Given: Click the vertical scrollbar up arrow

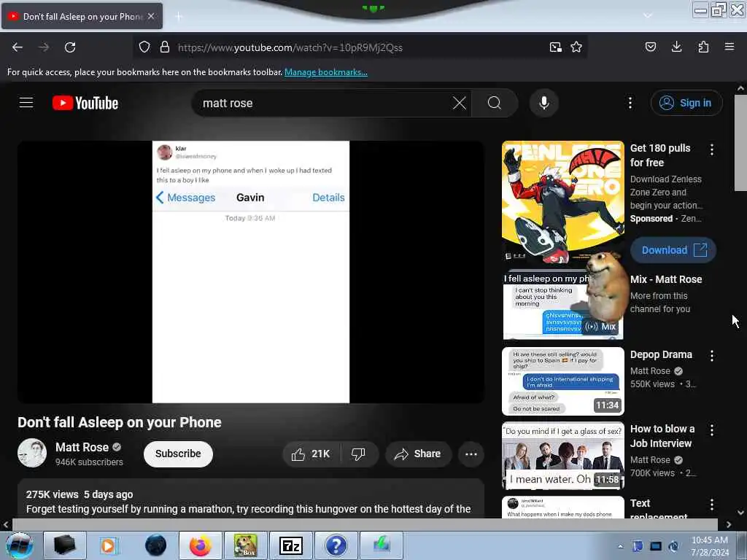Looking at the screenshot, I should coord(740,88).
